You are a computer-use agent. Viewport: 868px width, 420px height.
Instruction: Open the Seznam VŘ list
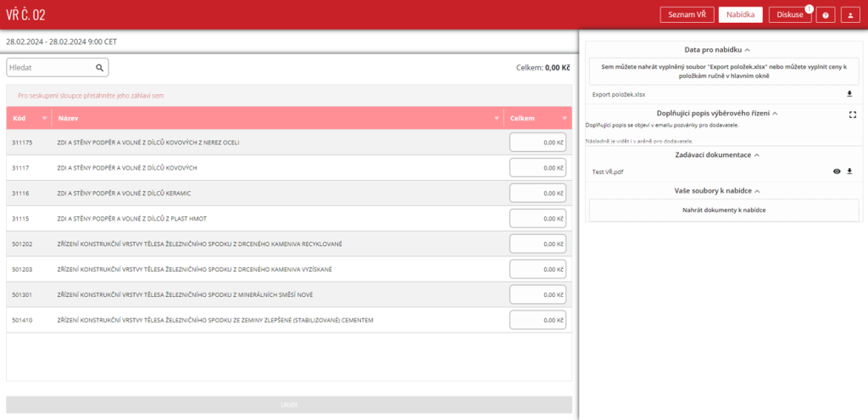click(x=687, y=14)
